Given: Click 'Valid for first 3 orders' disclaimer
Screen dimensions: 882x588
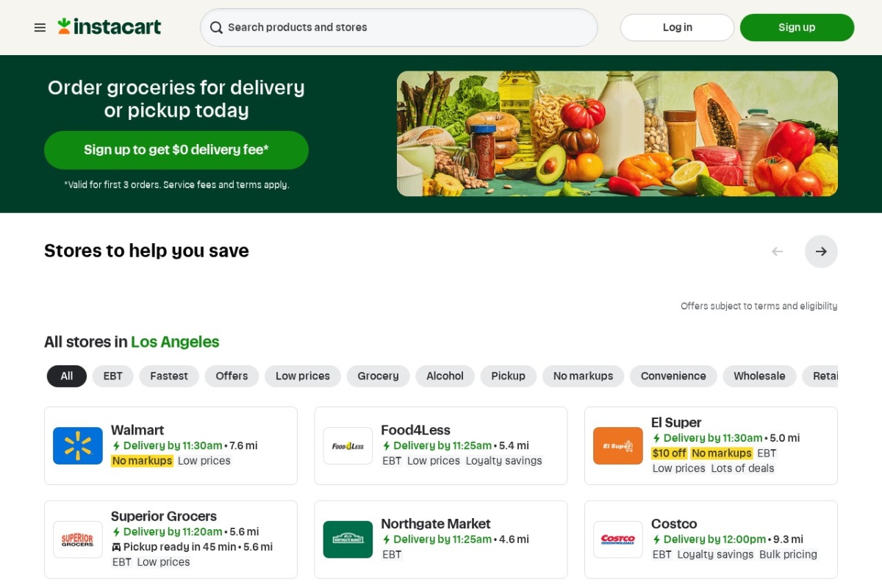Looking at the screenshot, I should (x=176, y=185).
